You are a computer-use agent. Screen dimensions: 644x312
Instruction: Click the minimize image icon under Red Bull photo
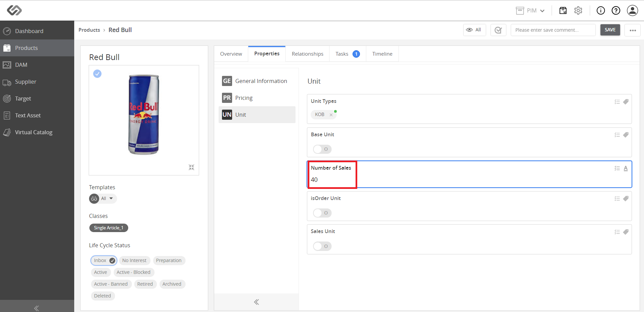192,167
